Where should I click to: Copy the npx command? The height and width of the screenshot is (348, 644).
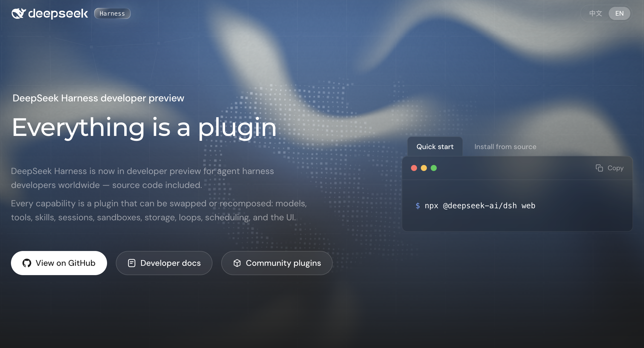point(610,168)
